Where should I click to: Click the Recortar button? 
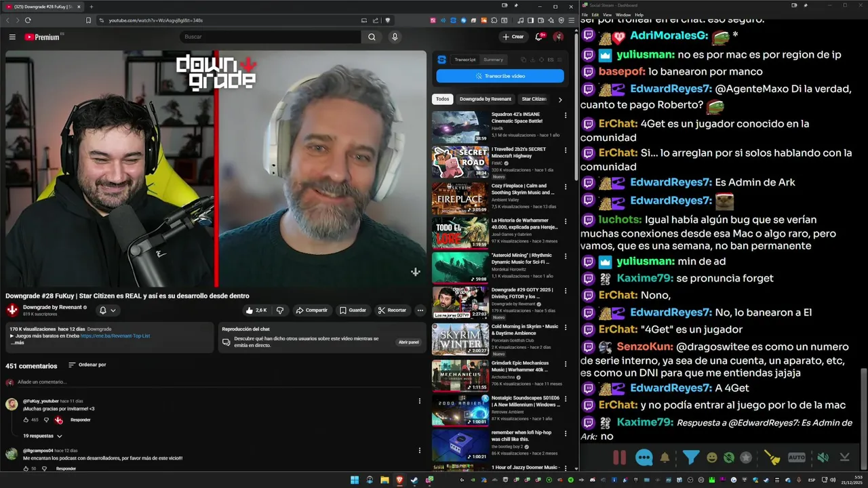click(x=392, y=310)
